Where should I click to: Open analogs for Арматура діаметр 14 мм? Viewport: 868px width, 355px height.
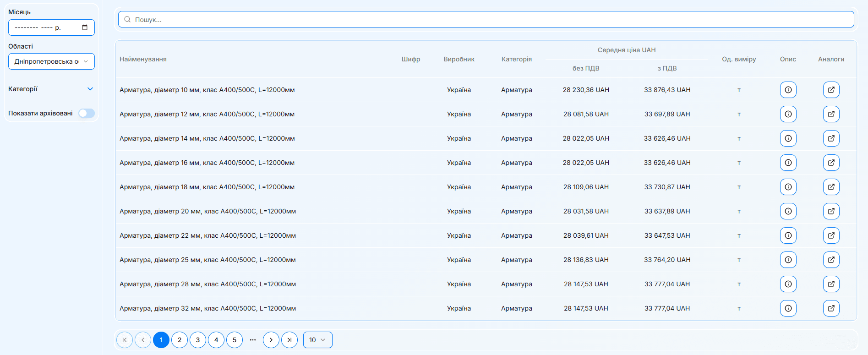click(831, 138)
